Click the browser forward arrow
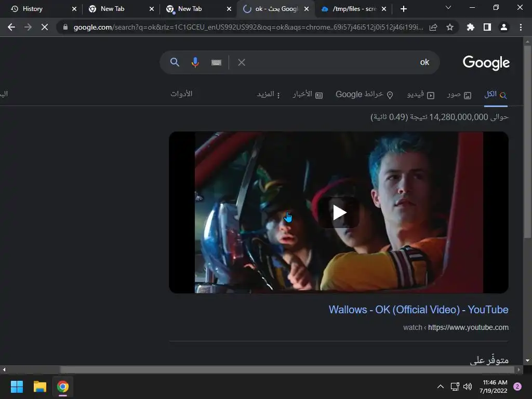The width and height of the screenshot is (532, 399). (x=28, y=27)
